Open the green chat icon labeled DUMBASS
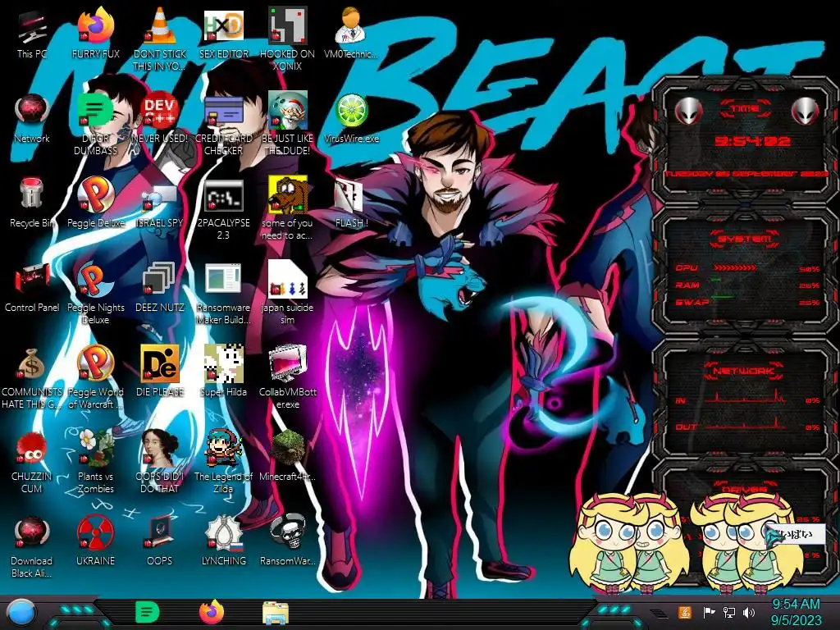Image resolution: width=840 pixels, height=630 pixels. [96, 112]
